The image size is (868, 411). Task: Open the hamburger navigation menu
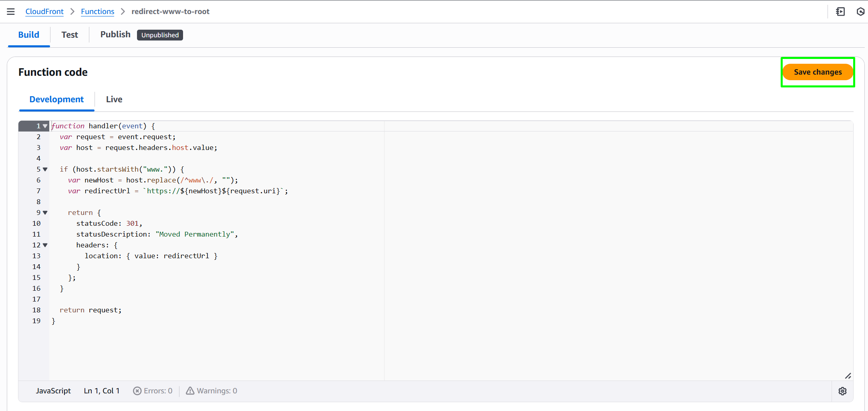pos(11,12)
